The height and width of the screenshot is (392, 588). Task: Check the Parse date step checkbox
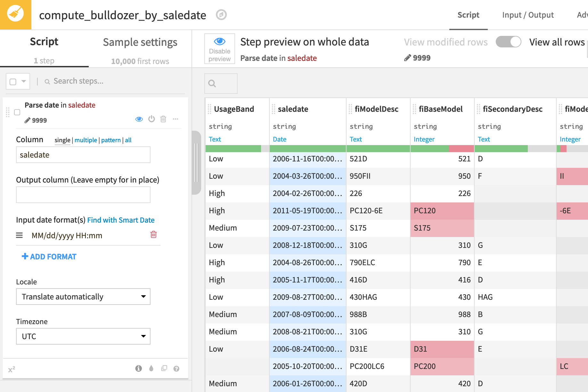click(17, 112)
